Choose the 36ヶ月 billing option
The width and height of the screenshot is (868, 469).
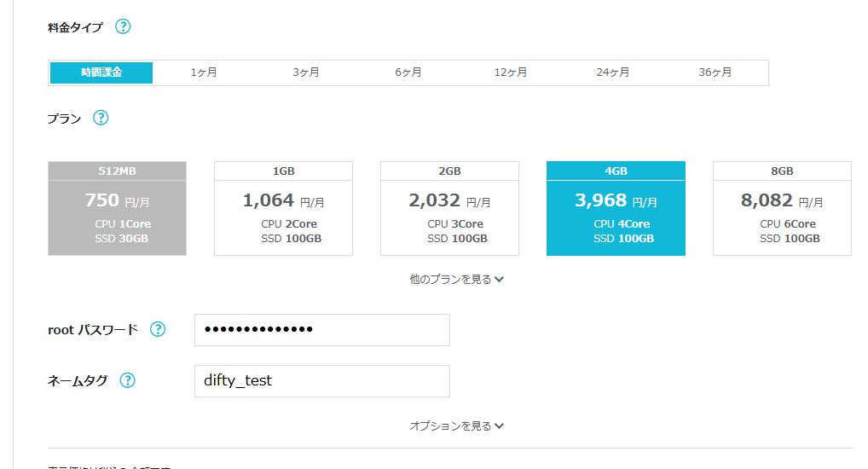715,72
